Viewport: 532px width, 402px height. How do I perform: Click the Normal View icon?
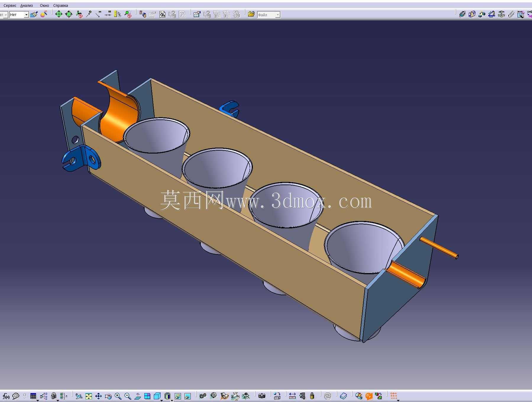138,396
